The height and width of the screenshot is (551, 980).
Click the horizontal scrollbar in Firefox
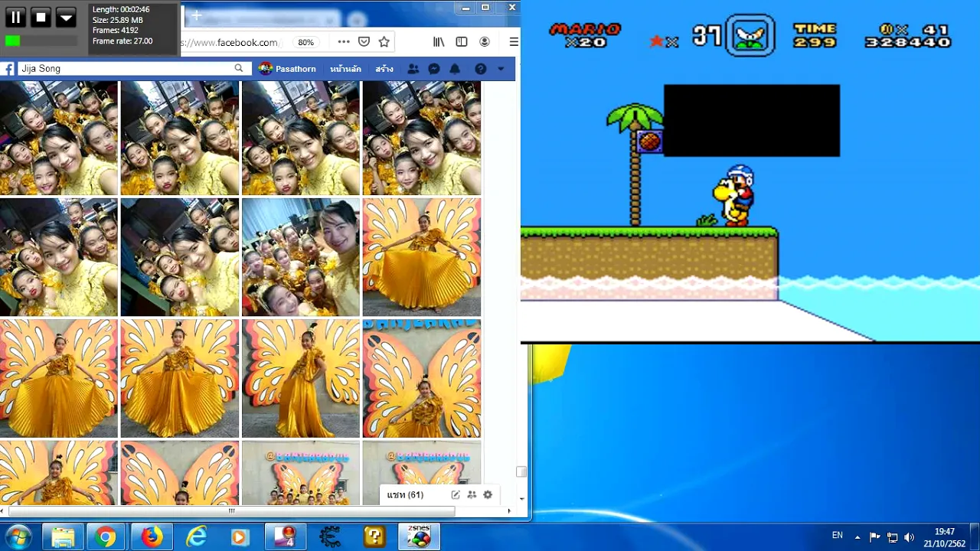pos(231,510)
